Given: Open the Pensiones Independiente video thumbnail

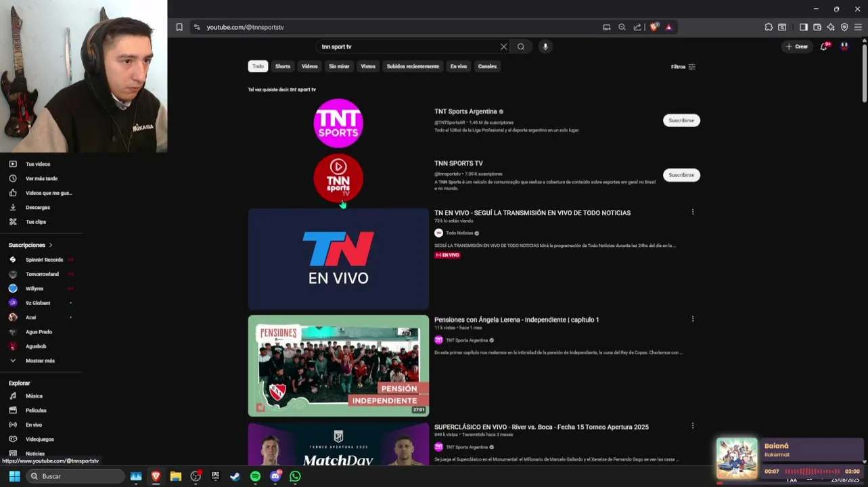Looking at the screenshot, I should coord(338,366).
